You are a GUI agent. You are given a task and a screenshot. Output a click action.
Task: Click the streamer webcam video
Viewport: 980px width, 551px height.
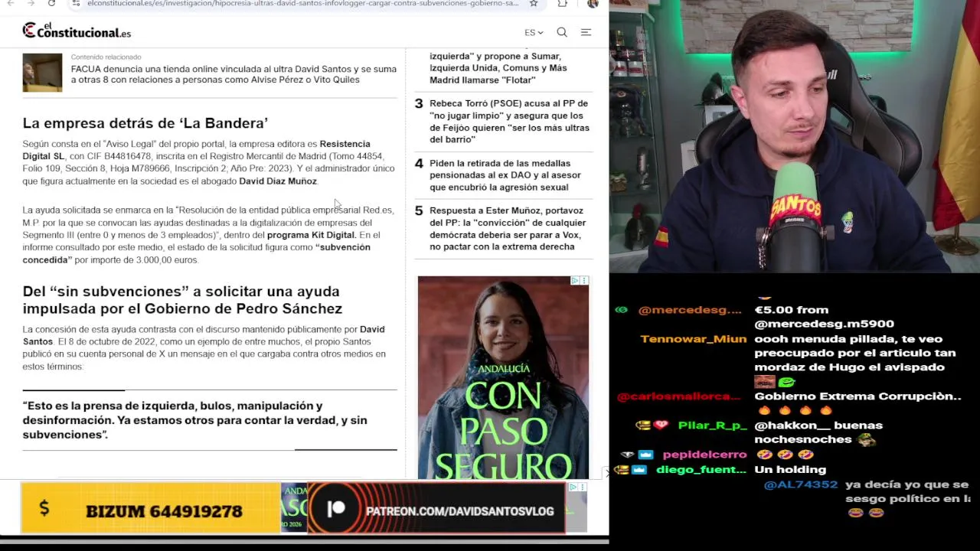point(795,136)
